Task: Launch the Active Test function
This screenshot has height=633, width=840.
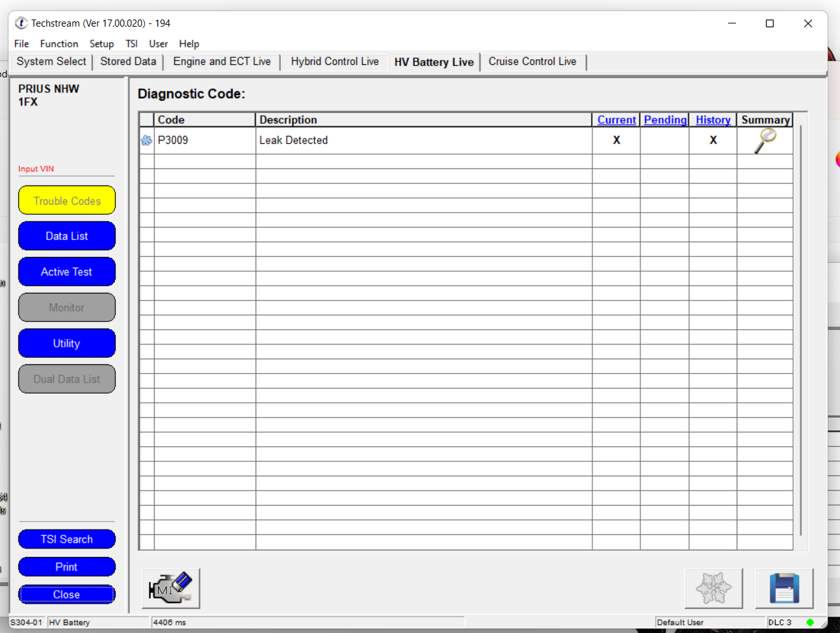Action: pos(67,272)
